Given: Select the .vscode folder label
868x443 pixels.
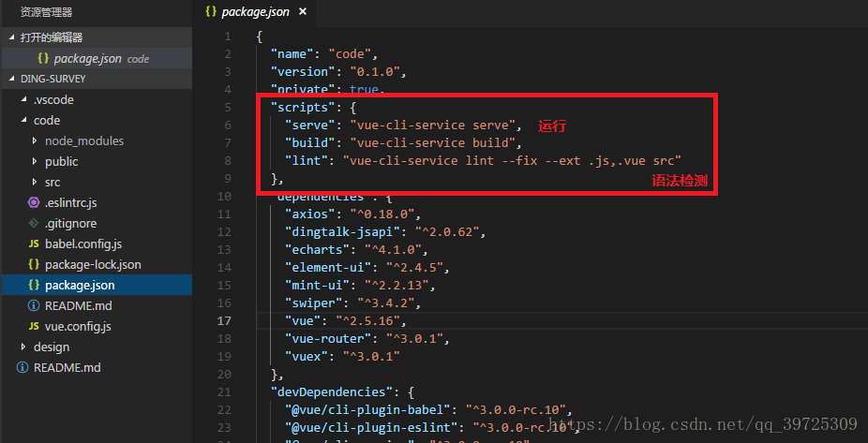Looking at the screenshot, I should click(x=53, y=100).
